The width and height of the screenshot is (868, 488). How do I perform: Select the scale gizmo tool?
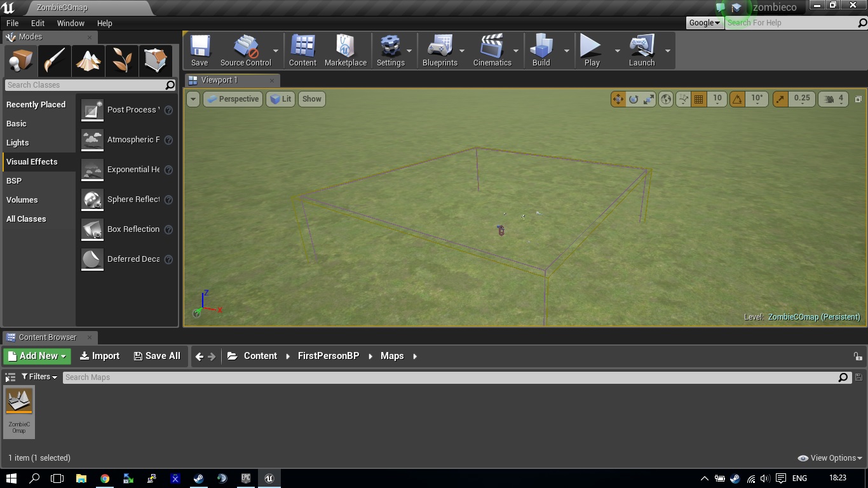tap(648, 99)
